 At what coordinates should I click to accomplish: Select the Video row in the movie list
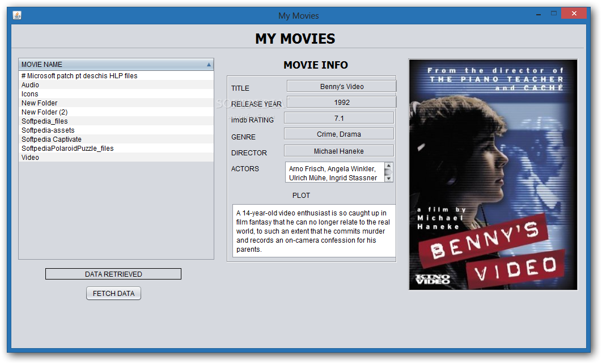pyautogui.click(x=116, y=158)
